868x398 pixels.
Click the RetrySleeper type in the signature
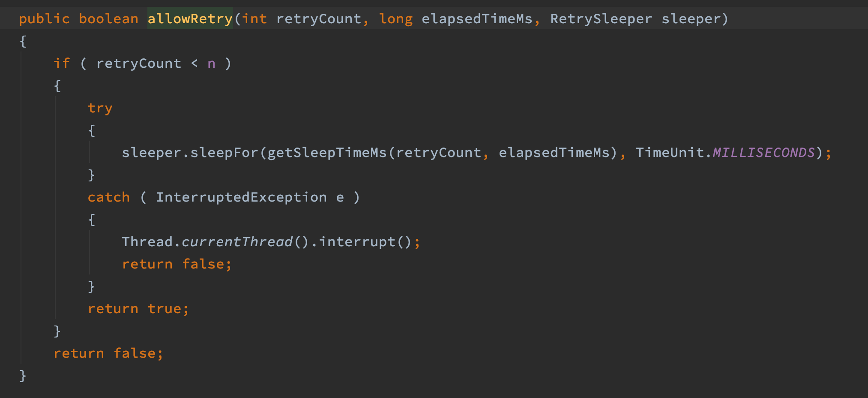tap(601, 19)
